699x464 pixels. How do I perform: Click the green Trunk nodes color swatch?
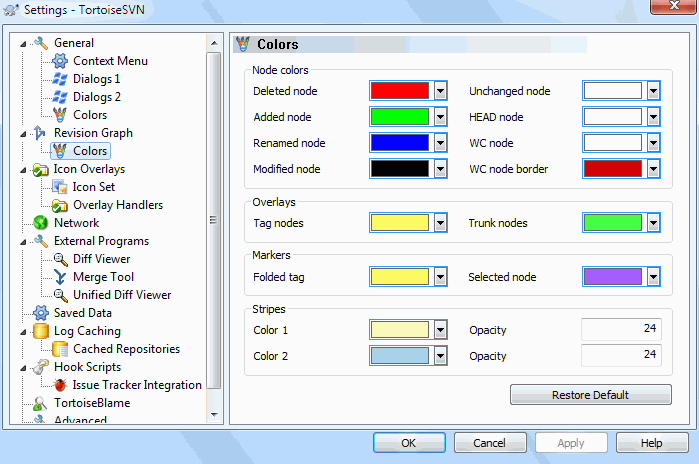(613, 223)
